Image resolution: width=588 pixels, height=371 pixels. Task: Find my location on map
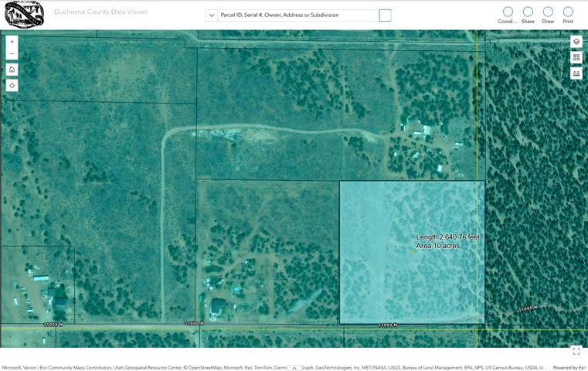(12, 86)
